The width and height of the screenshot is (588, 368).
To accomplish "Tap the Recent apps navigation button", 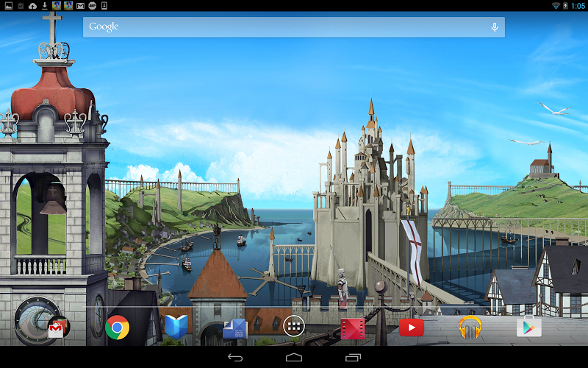I will pyautogui.click(x=353, y=358).
